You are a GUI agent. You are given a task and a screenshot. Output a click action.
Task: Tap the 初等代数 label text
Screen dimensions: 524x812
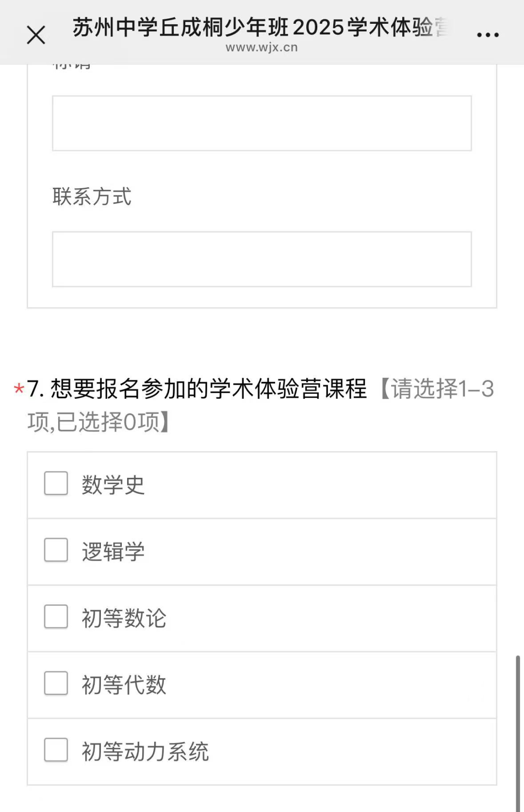124,685
